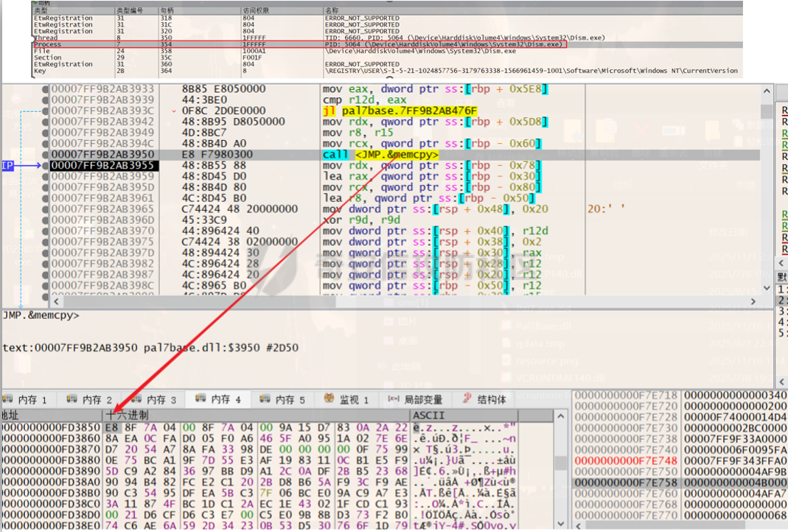
Task: Click the Memory 5 (内存 5) dump icon
Action: 265,399
